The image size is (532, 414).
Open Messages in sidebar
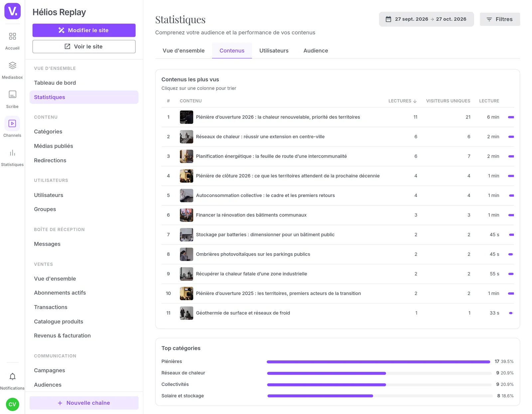(84, 244)
